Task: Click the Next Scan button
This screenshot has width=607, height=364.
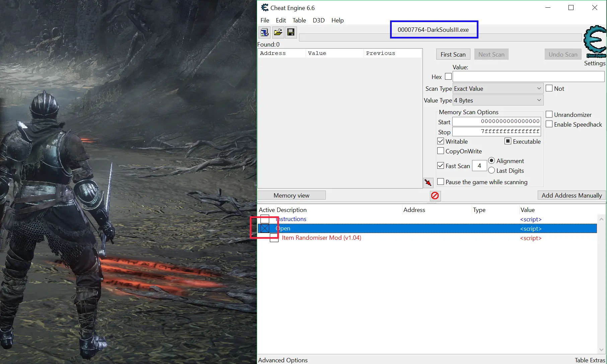Action: pos(491,54)
